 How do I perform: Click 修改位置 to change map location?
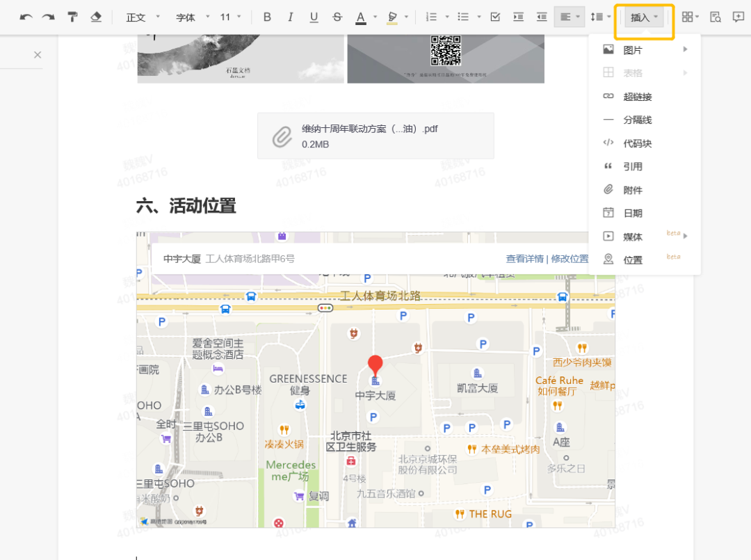point(570,258)
